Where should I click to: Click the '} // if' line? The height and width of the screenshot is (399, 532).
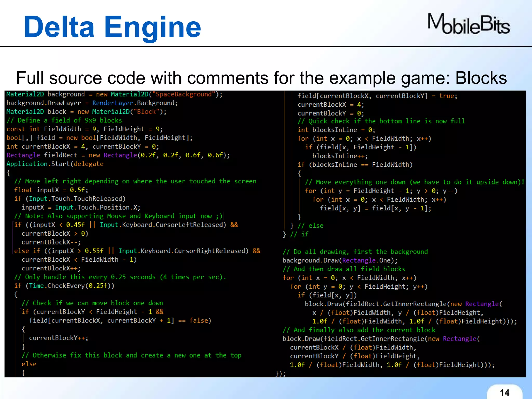coord(296,234)
